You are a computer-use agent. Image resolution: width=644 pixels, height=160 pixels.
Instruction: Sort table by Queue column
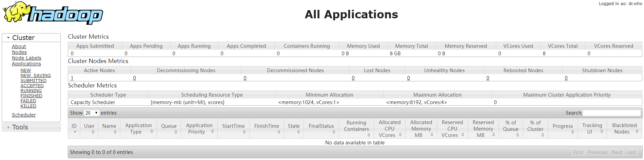[x=169, y=128]
